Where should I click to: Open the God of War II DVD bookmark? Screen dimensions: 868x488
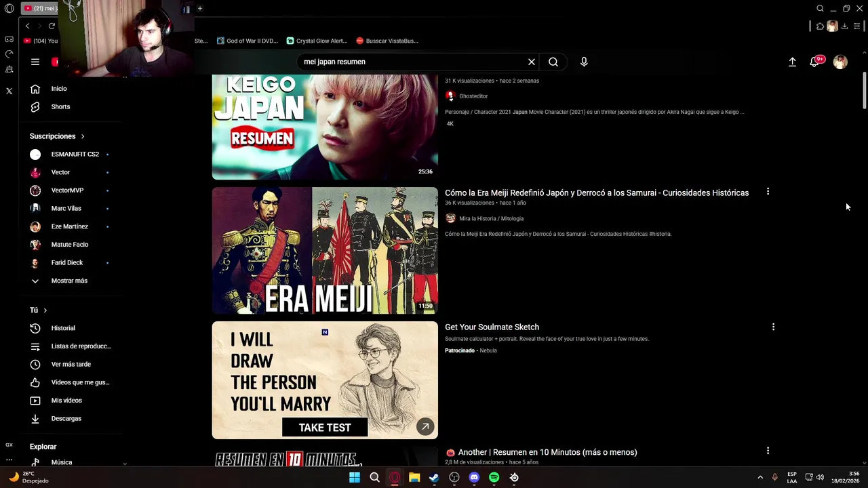(248, 41)
